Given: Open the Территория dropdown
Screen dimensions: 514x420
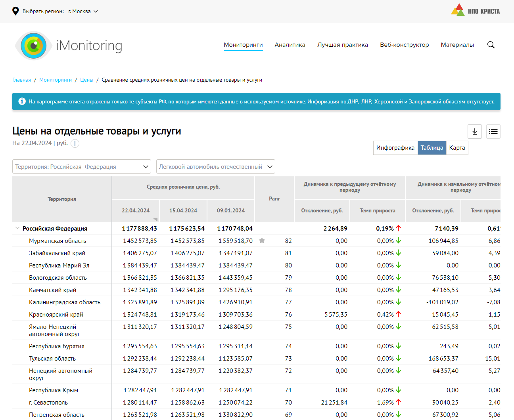Looking at the screenshot, I should coord(82,167).
